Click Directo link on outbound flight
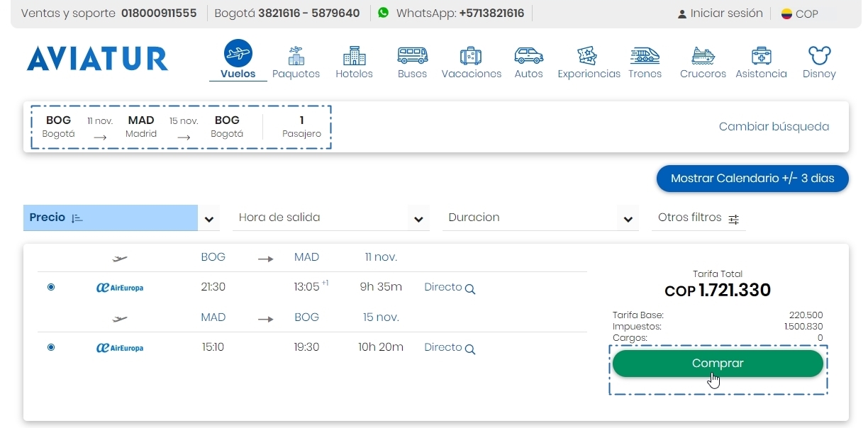Viewport: 868px width, 428px height. point(443,287)
